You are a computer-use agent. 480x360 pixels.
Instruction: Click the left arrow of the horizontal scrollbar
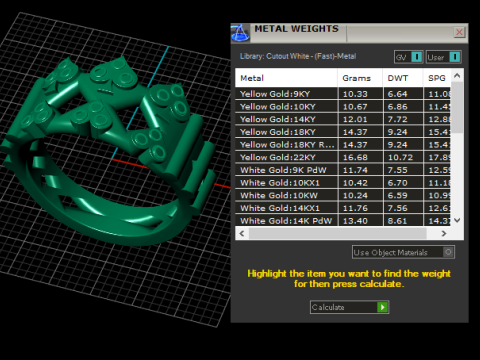(x=242, y=233)
